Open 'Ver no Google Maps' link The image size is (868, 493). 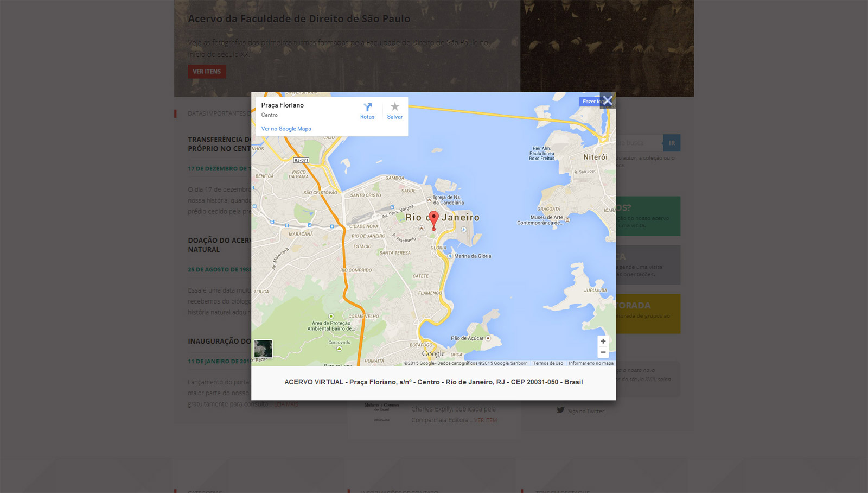[286, 129]
